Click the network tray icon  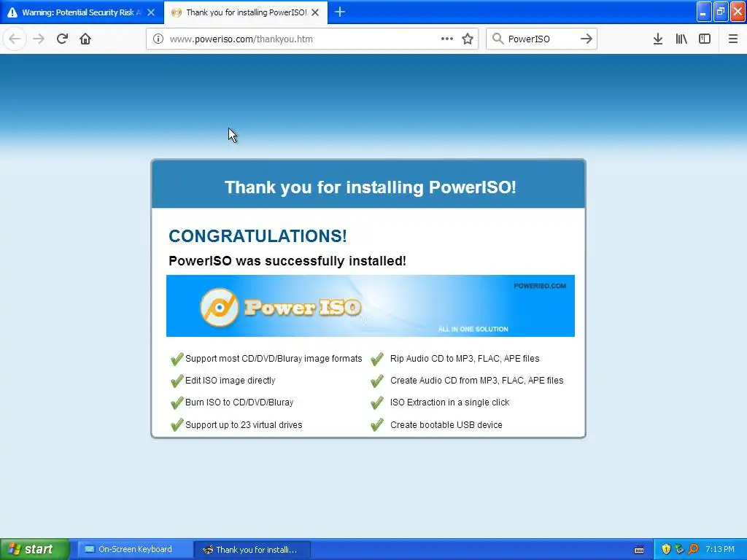[x=679, y=549]
